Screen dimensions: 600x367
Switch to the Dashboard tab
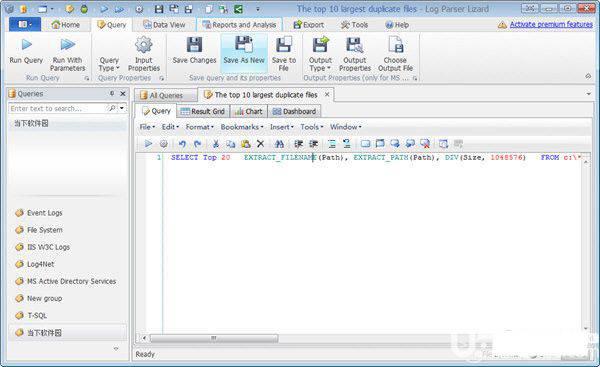pyautogui.click(x=294, y=111)
